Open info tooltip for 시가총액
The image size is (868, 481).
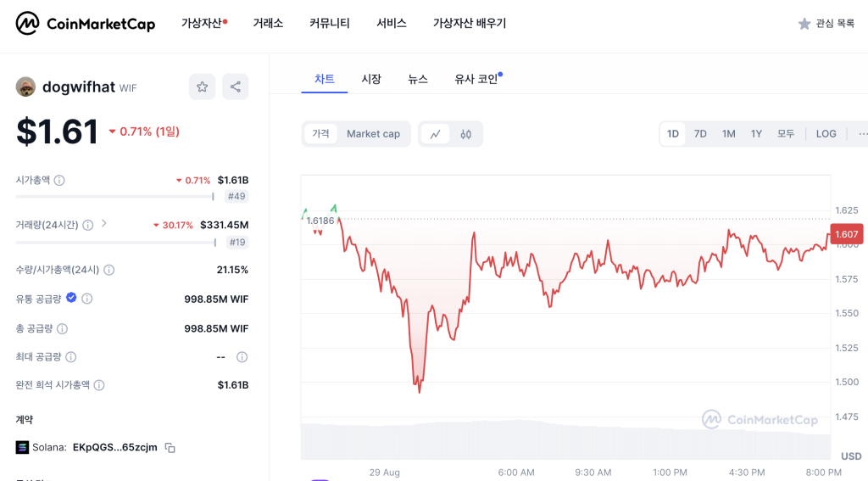click(x=59, y=180)
